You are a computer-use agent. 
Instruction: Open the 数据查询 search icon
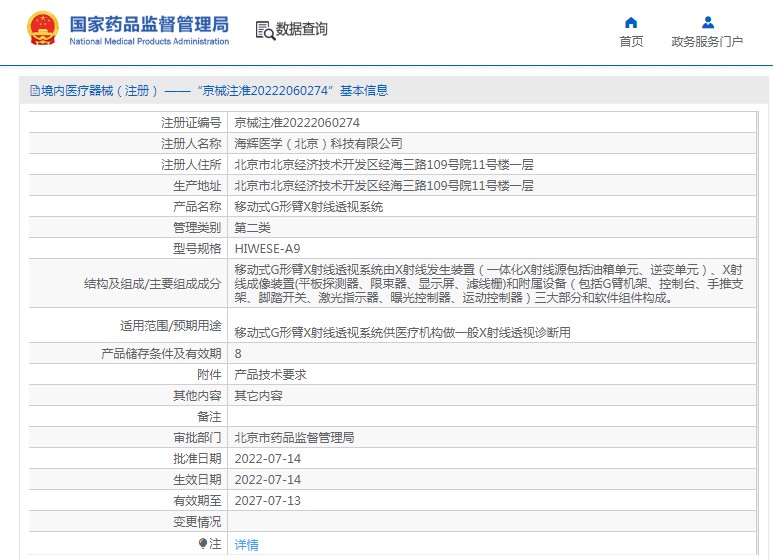(265, 30)
